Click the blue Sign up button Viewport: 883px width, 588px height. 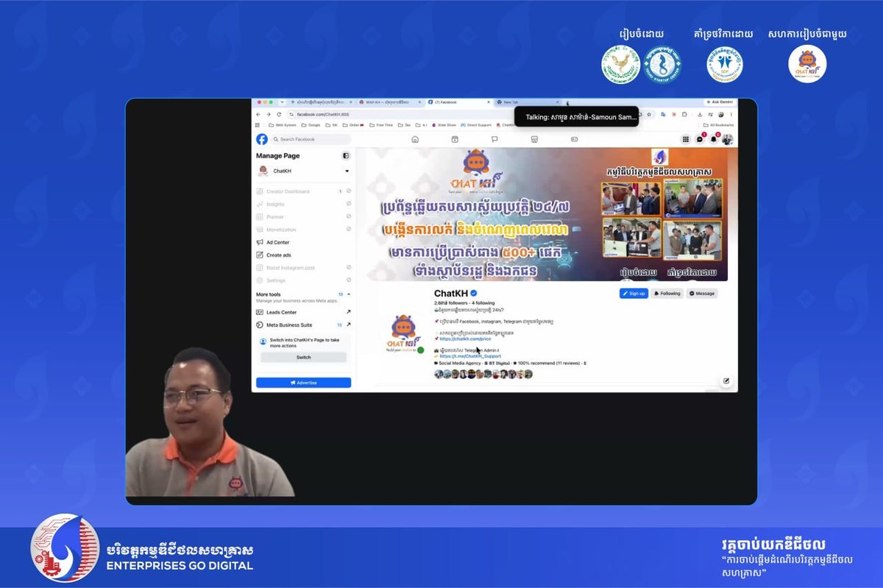coord(634,293)
